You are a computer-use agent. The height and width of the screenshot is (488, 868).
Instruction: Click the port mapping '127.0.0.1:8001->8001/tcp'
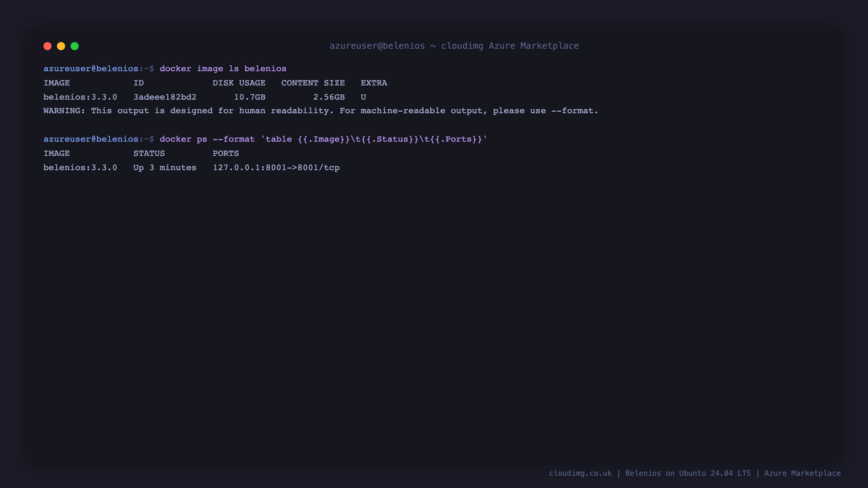276,167
